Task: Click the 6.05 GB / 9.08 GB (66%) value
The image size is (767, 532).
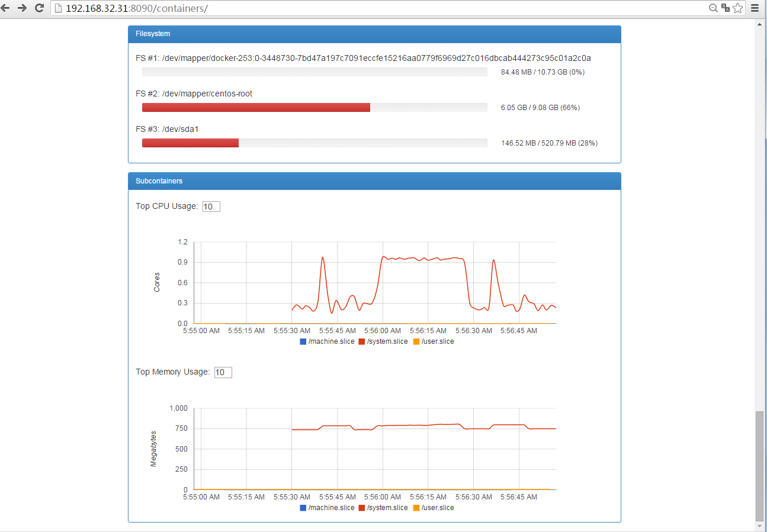Action: pyautogui.click(x=540, y=108)
